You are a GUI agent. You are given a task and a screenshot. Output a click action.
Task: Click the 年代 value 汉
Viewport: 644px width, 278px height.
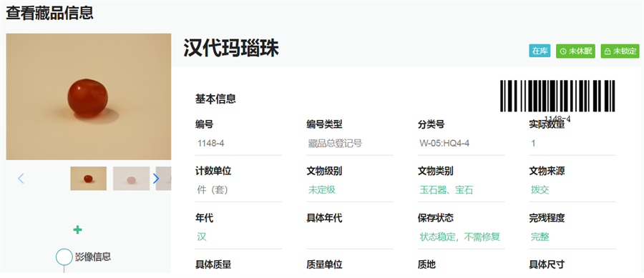click(x=202, y=237)
